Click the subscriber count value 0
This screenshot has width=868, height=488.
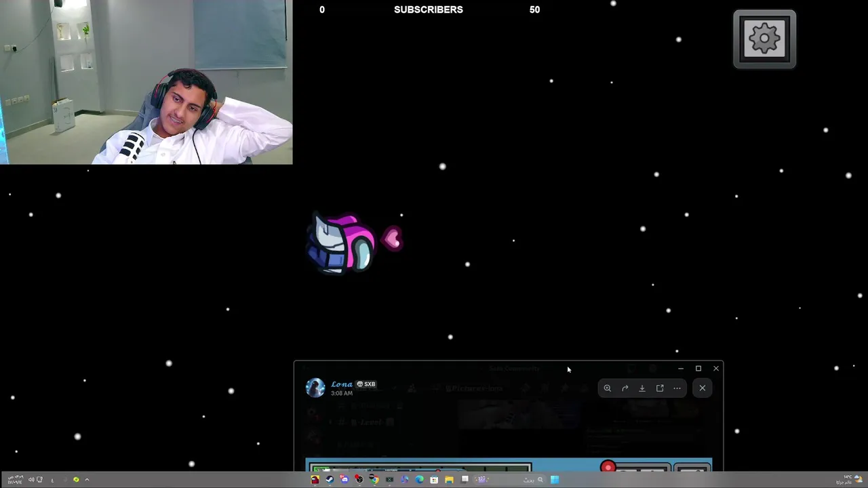click(x=322, y=9)
